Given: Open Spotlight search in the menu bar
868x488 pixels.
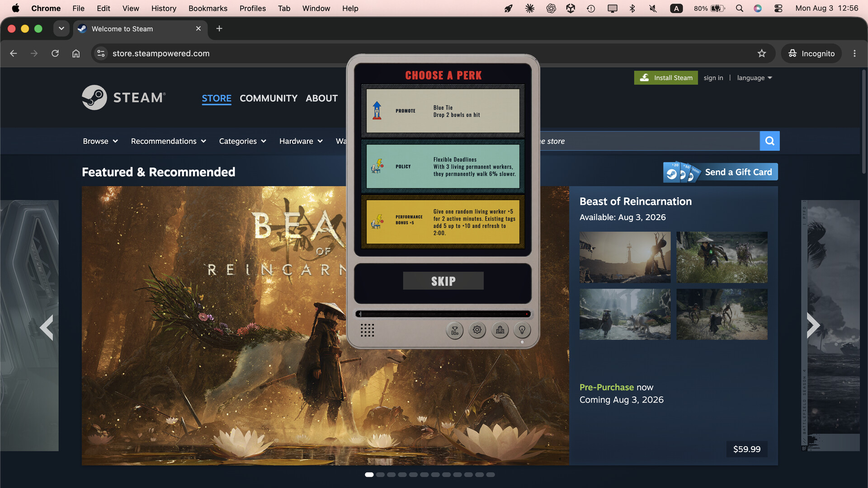Looking at the screenshot, I should click(740, 8).
